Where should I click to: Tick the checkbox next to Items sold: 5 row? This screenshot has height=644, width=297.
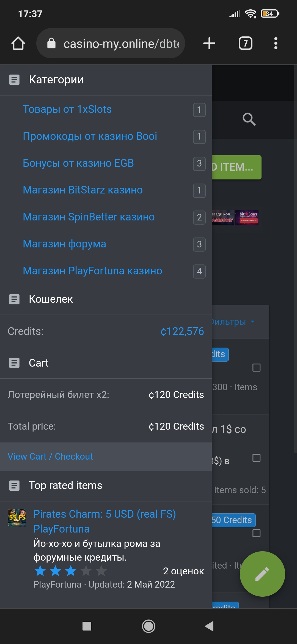[256, 458]
